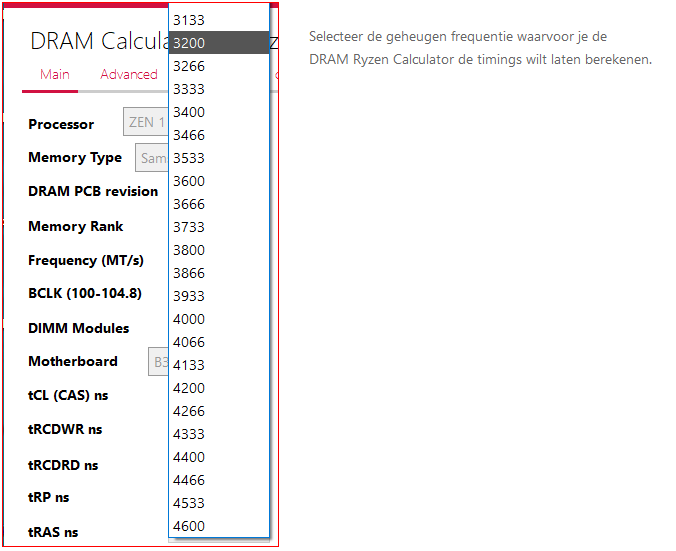676x551 pixels.
Task: Select 4200 frequency option
Action: pos(219,388)
